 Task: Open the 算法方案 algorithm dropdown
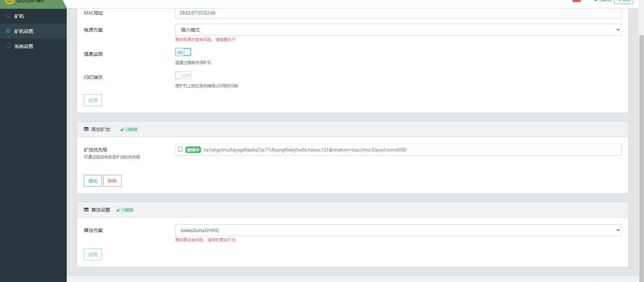(398, 230)
